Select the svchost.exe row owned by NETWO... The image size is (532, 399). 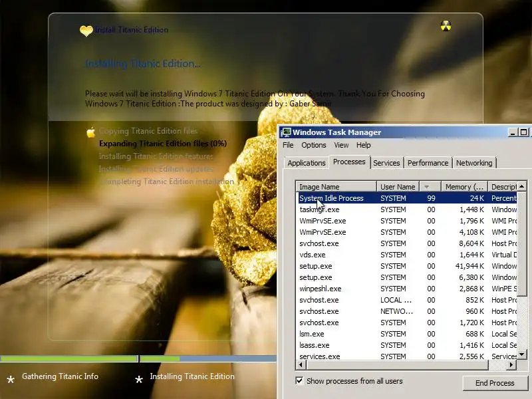coord(407,311)
